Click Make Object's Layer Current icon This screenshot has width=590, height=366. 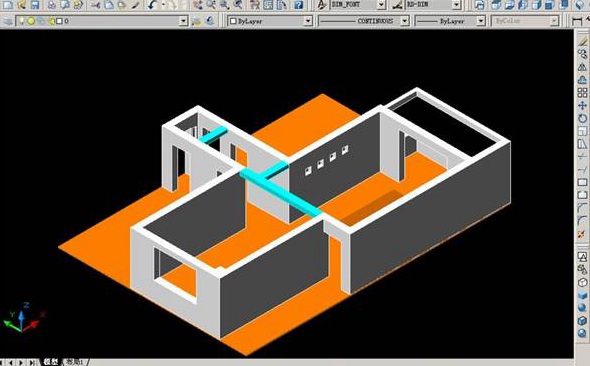[196, 21]
